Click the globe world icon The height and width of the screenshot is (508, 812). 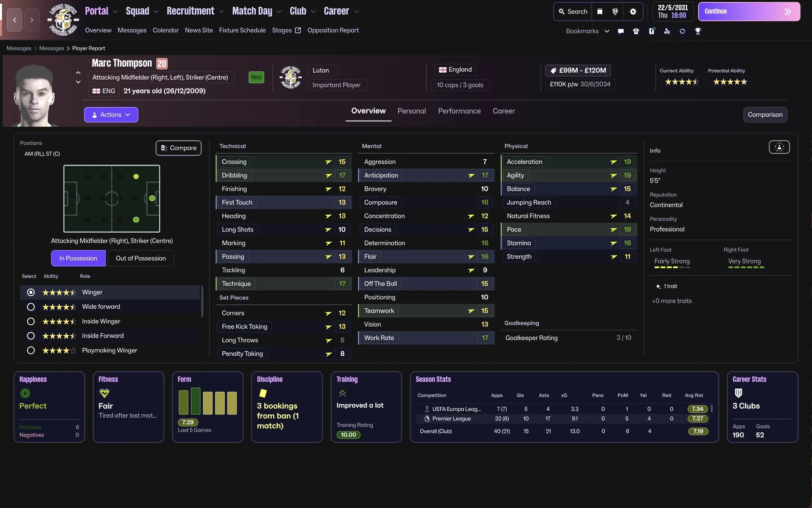[615, 12]
